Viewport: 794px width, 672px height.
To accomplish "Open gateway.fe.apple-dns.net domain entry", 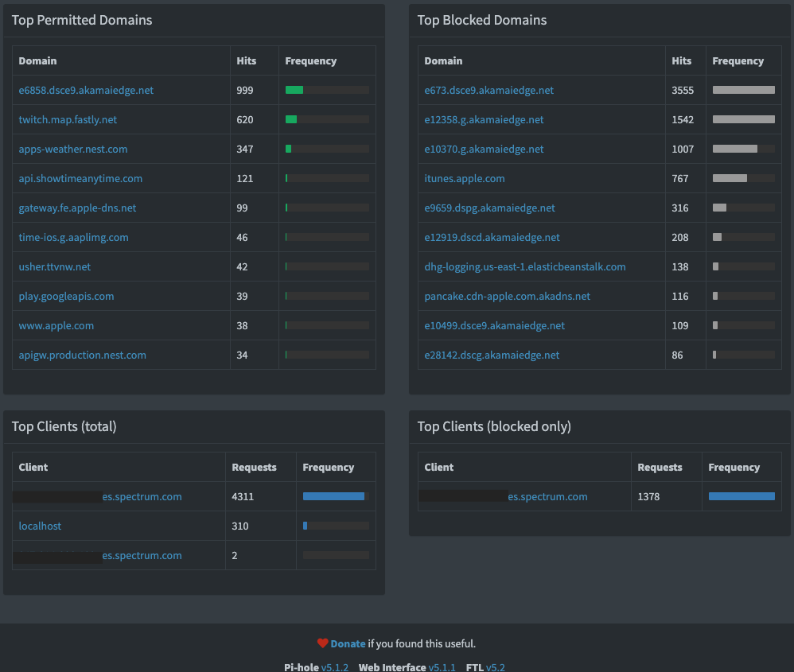I will 77,208.
